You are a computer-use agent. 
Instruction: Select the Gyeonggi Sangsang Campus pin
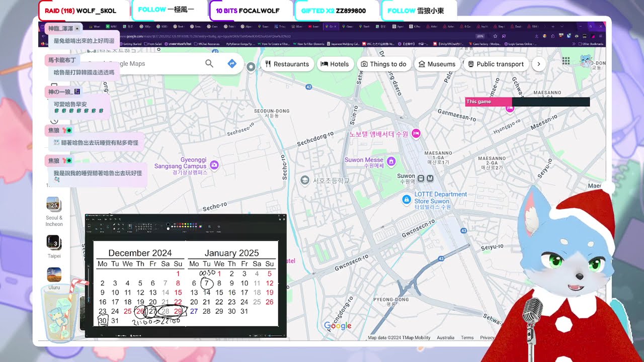point(214,164)
